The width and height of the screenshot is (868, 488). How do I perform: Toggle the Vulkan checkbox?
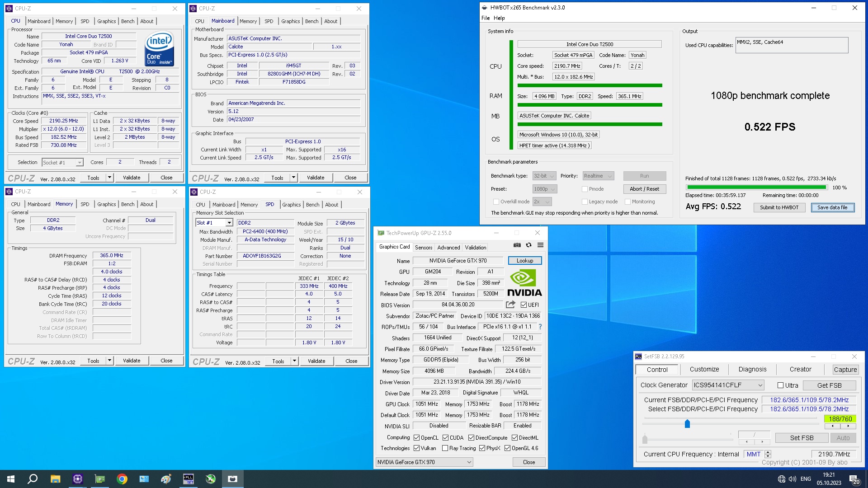(x=416, y=448)
